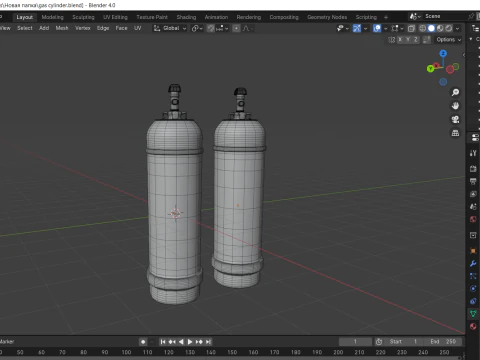
Task: Jump to next keyframe
Action: (x=199, y=342)
